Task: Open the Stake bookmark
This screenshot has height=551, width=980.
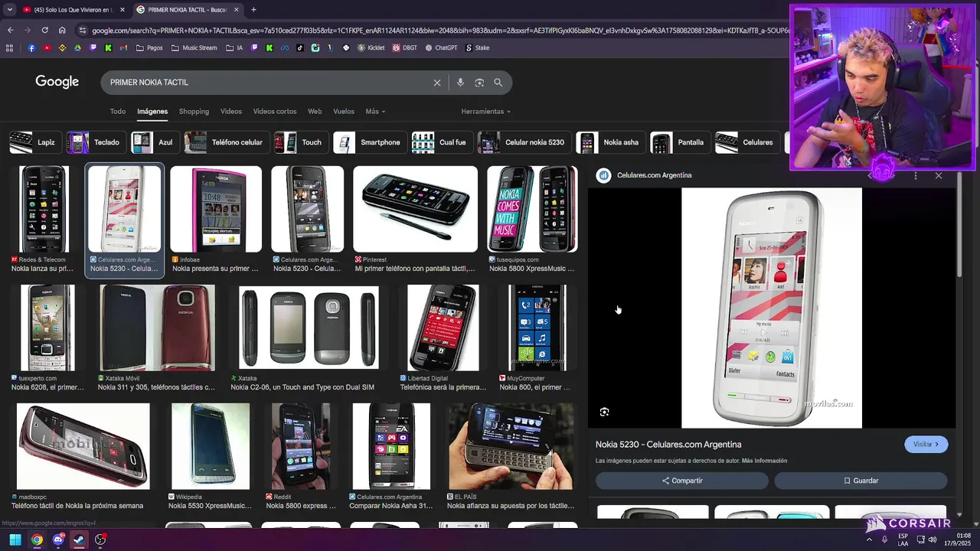Action: 476,47
